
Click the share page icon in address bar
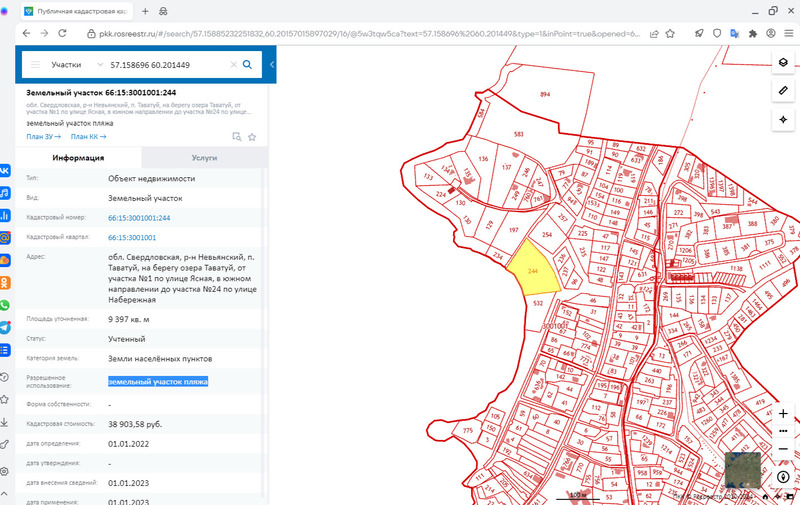point(654,34)
